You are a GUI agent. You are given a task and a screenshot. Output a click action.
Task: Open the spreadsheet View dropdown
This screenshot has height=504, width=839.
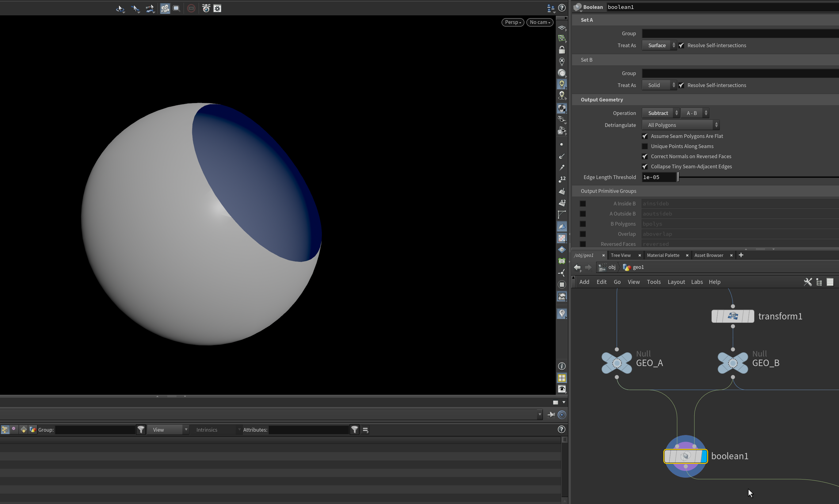(168, 430)
